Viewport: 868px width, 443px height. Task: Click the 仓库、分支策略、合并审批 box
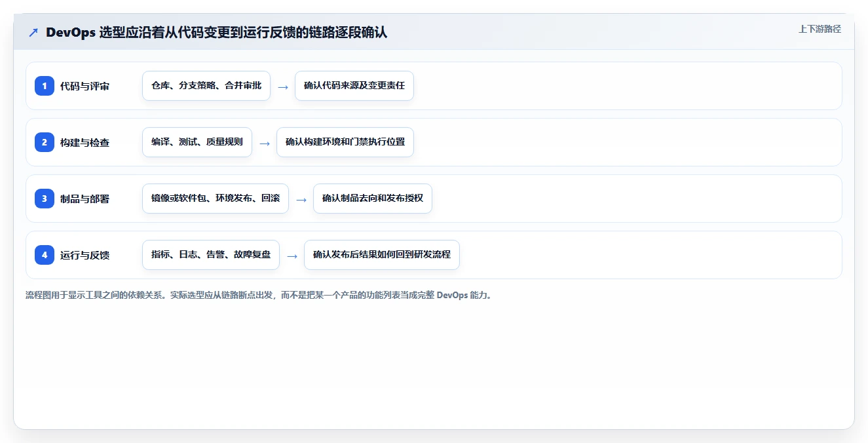coord(206,86)
